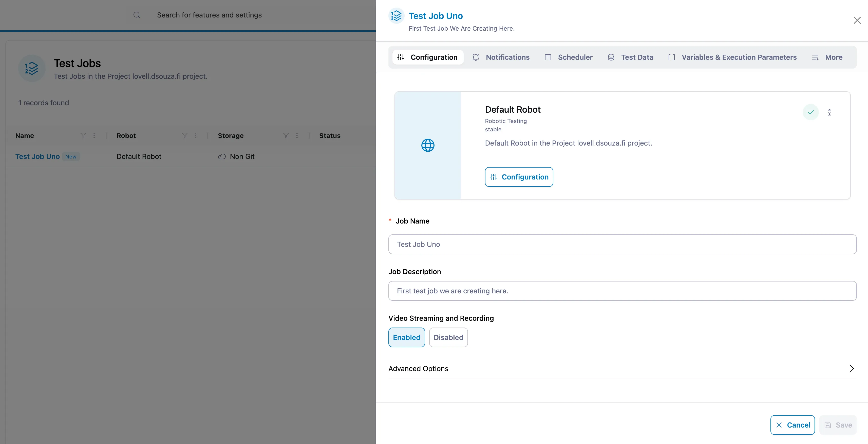Viewport: 868px width, 444px height.
Task: Open the Default Robot three-dot menu
Action: (829, 112)
